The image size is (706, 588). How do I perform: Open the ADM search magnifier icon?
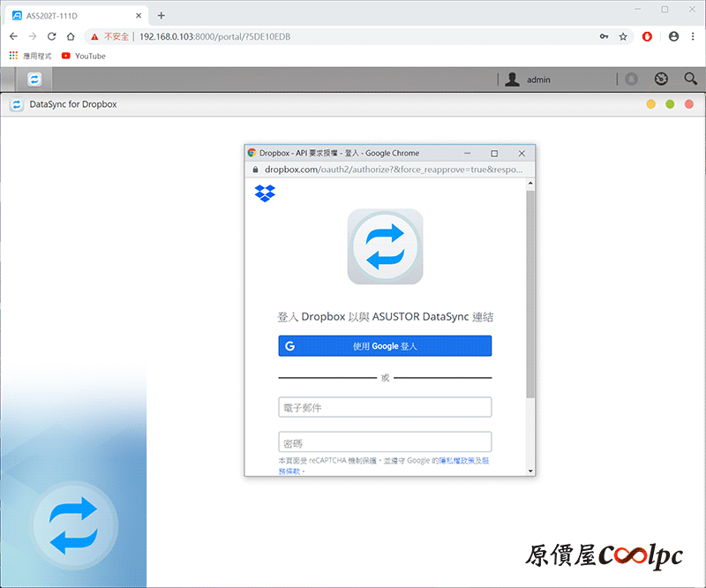click(x=691, y=79)
